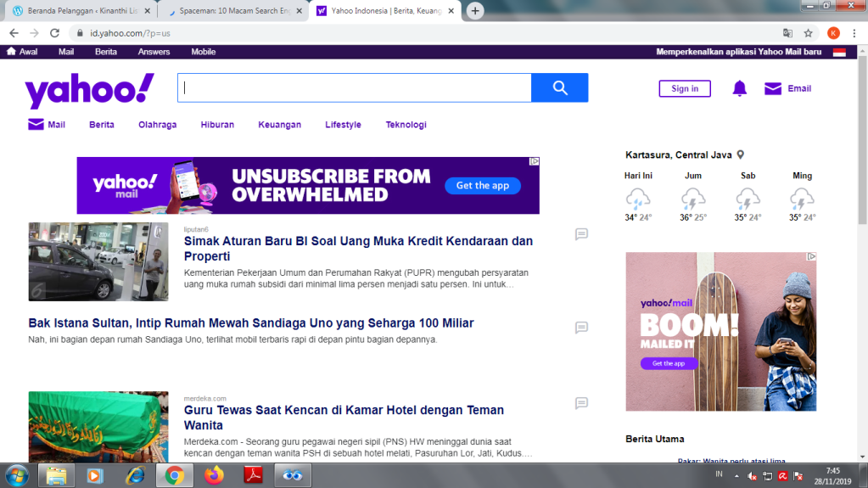Launch Firefox from the taskbar
Screen dimensions: 868x488
point(213,475)
